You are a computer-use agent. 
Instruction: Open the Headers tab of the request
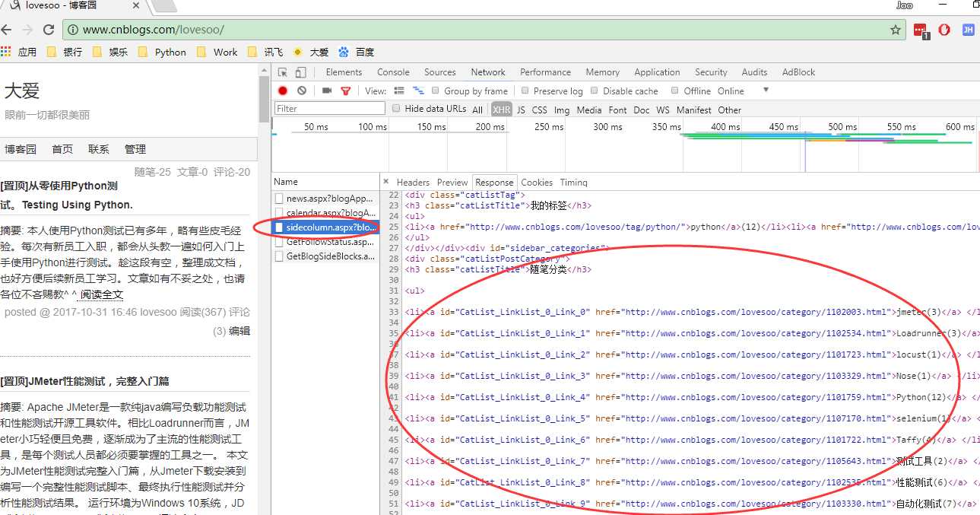pos(413,183)
